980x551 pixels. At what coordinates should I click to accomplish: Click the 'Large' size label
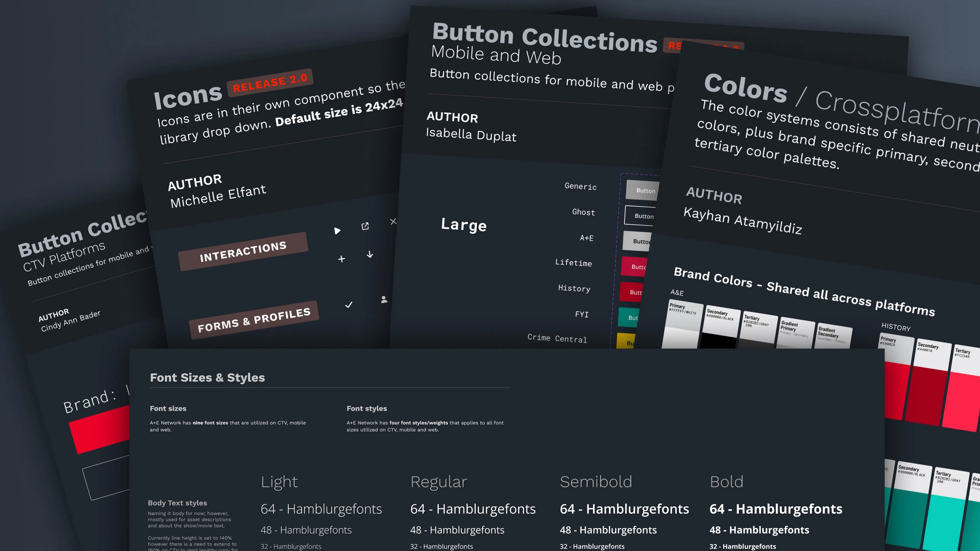coord(464,224)
